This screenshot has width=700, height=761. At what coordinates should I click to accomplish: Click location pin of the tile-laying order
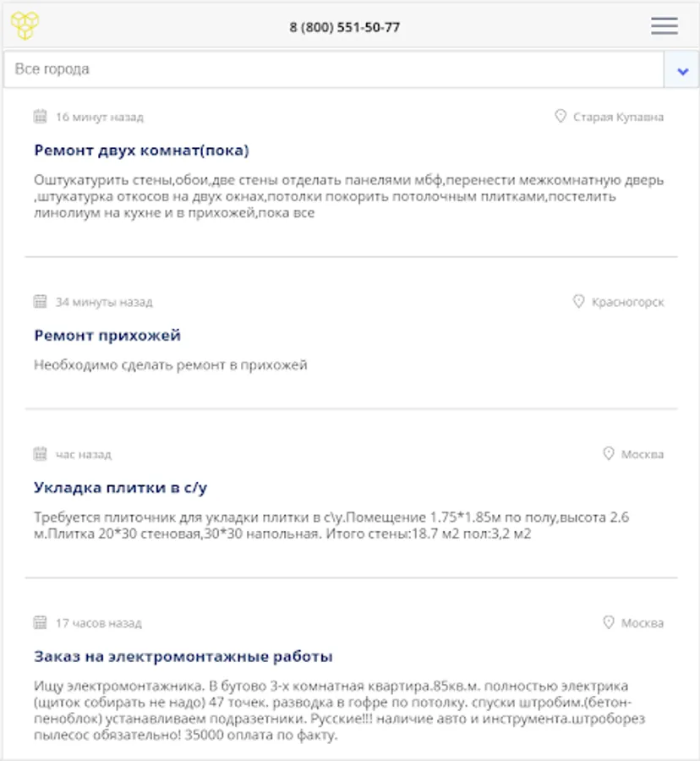click(608, 454)
